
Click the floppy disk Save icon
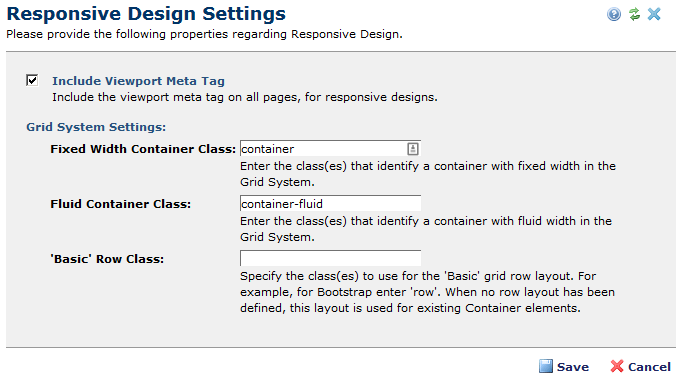coord(546,366)
